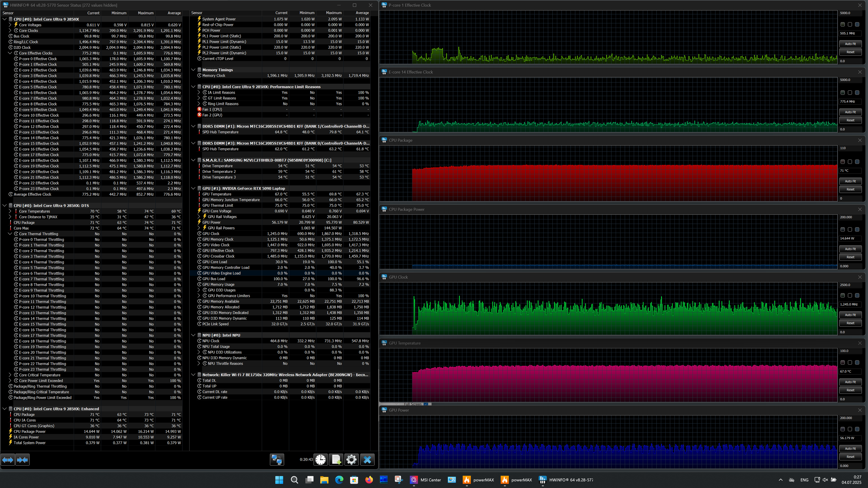Open remote network monitoring icon
This screenshot has height=488, width=868.
tap(277, 459)
